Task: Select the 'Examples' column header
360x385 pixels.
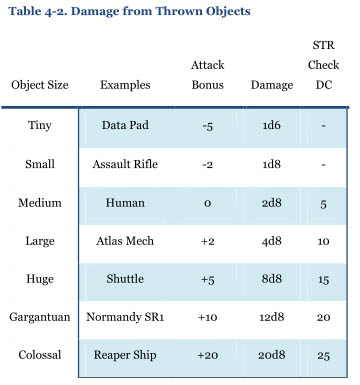Action: [x=125, y=85]
